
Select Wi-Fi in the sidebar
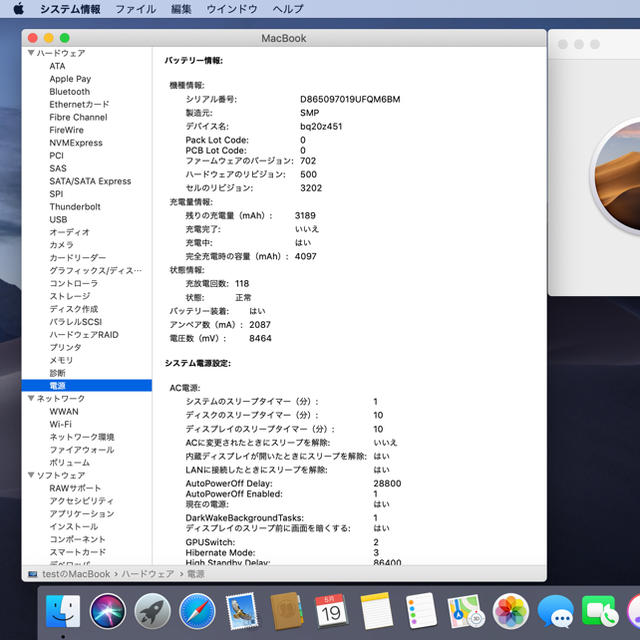click(x=60, y=424)
